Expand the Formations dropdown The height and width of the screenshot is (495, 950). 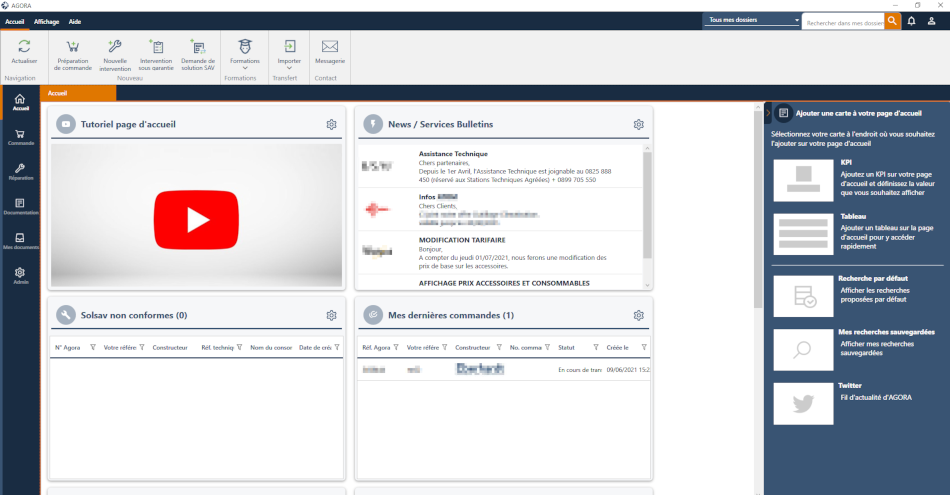(245, 68)
